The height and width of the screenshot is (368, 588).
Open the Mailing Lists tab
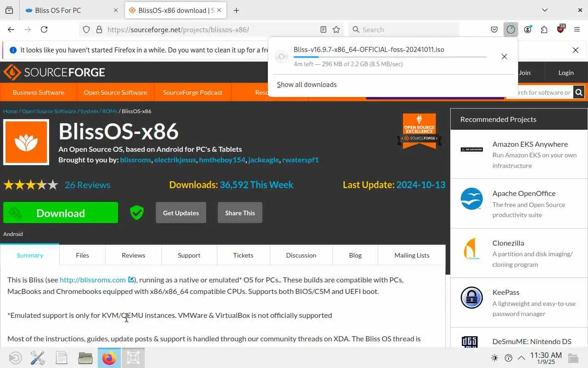coord(412,255)
